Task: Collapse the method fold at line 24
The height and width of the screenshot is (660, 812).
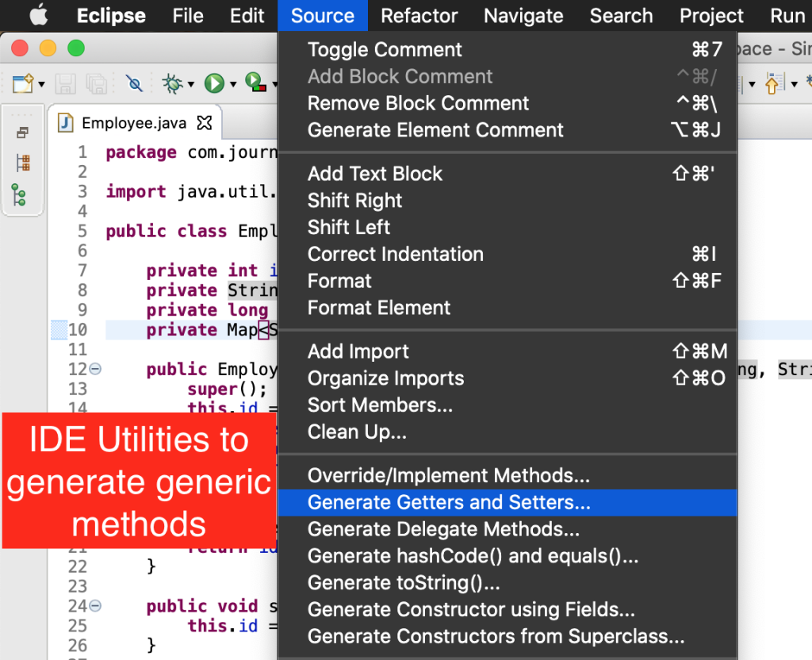Action: [95, 605]
